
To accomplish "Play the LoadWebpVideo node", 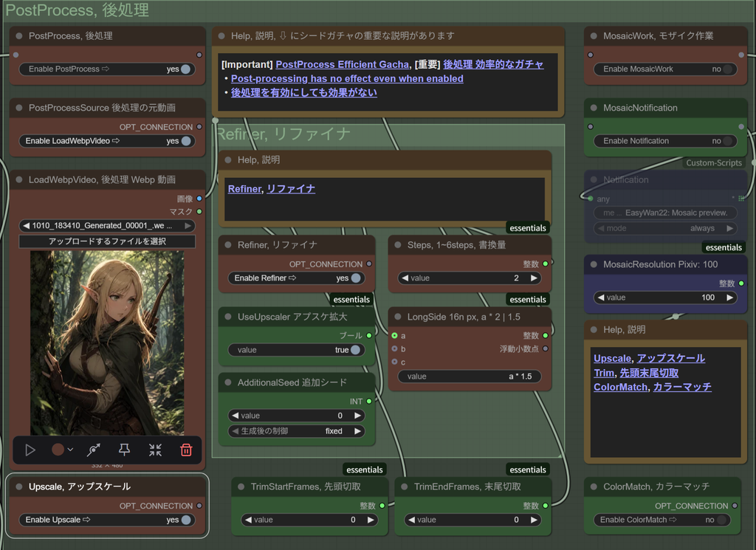I will click(x=30, y=450).
